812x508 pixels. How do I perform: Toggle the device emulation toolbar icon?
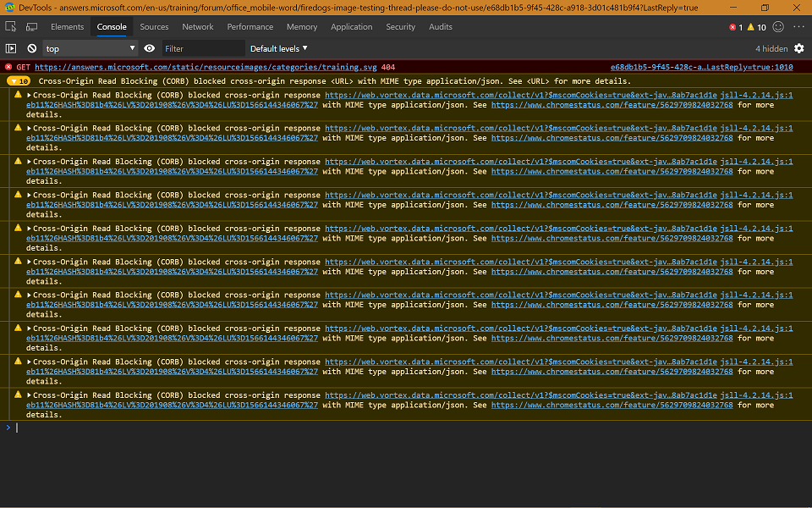point(31,26)
